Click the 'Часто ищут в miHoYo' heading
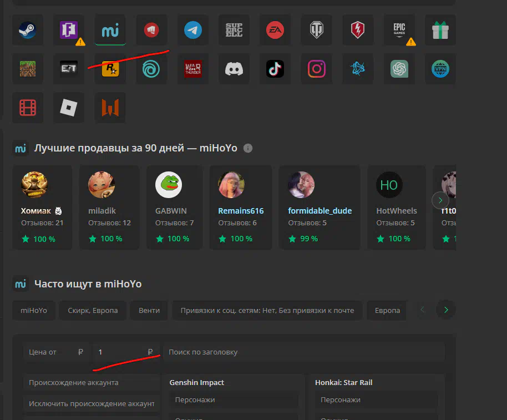 click(88, 284)
